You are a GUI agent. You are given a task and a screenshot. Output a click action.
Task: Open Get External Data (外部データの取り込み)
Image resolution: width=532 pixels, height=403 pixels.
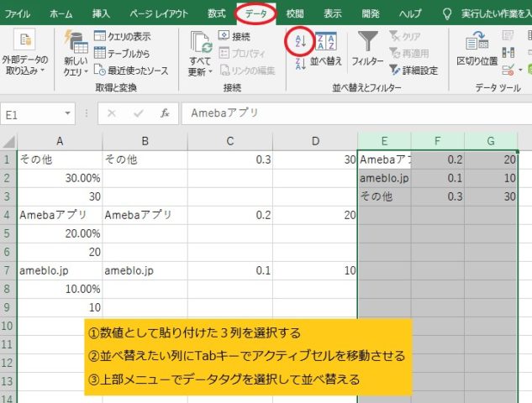(24, 53)
